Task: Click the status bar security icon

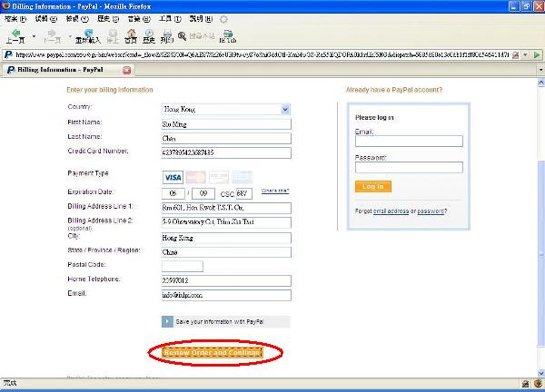Action: (526, 383)
